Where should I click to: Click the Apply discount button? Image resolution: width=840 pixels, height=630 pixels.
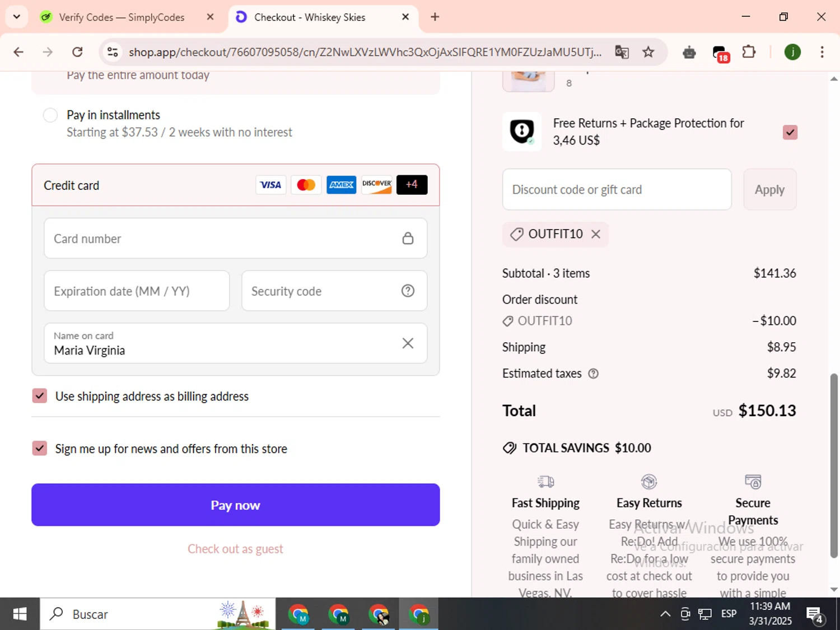(x=769, y=190)
